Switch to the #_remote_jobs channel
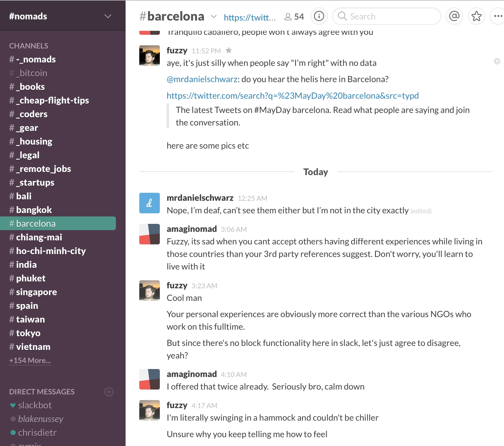Viewport: 504px width, 446px height. (43, 169)
